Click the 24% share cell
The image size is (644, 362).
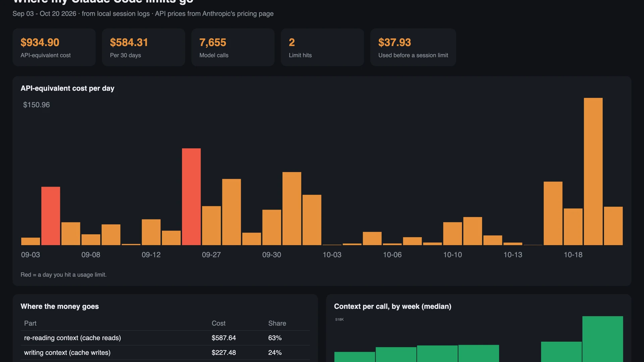[275, 353]
